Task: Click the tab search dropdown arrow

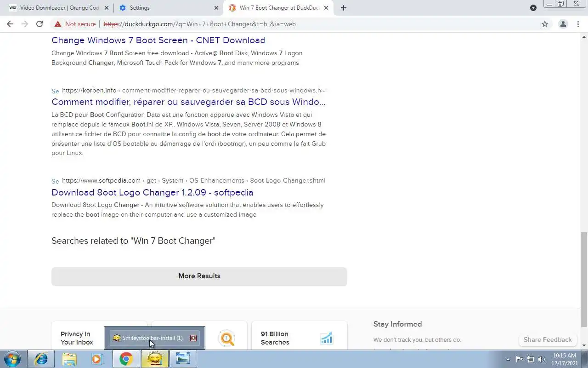Action: tap(533, 8)
